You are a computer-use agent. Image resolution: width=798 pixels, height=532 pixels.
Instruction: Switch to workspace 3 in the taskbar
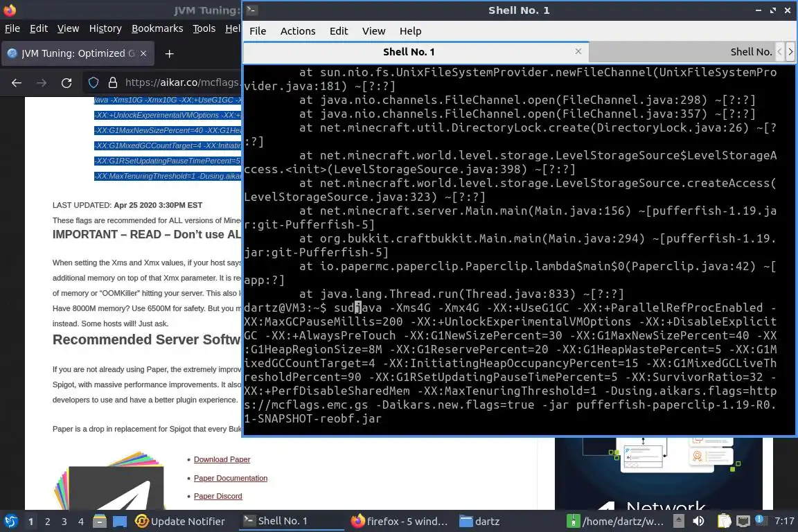(x=64, y=522)
